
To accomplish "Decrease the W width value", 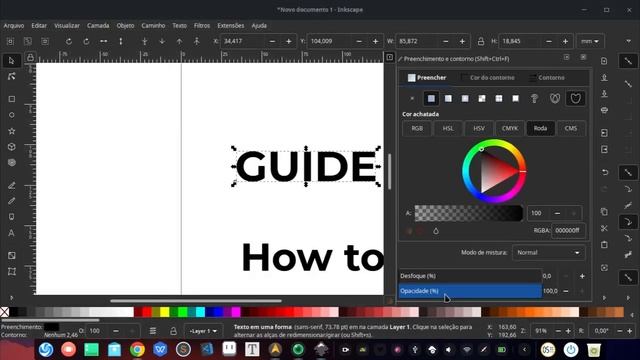I will (446, 41).
